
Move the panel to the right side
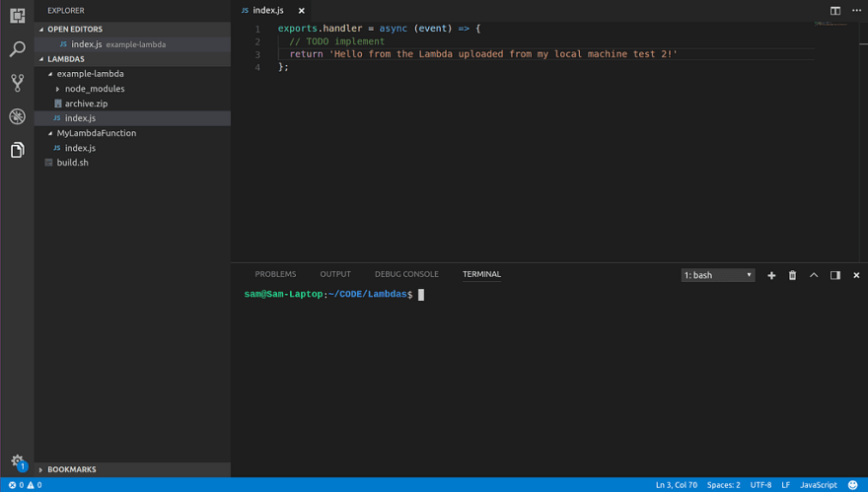tap(835, 275)
